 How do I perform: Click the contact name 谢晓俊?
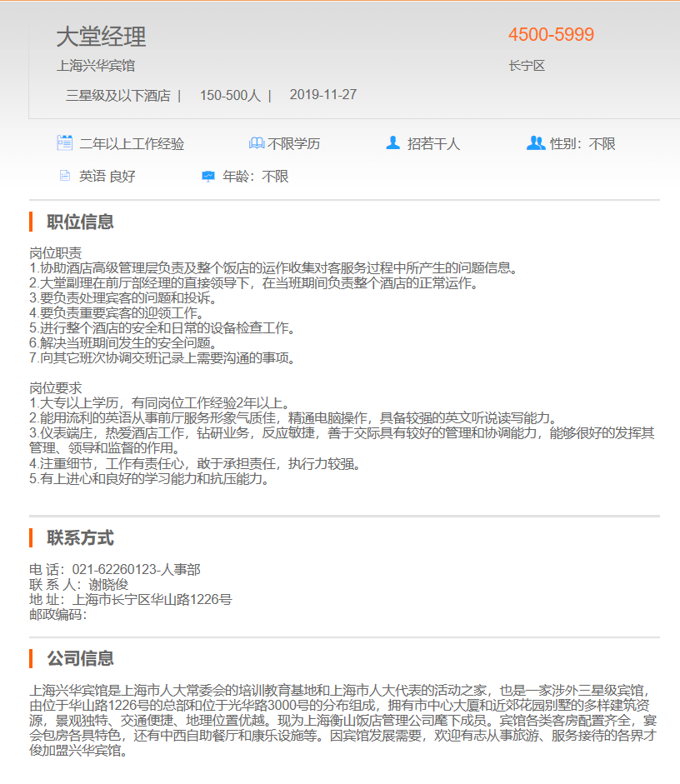point(108,585)
